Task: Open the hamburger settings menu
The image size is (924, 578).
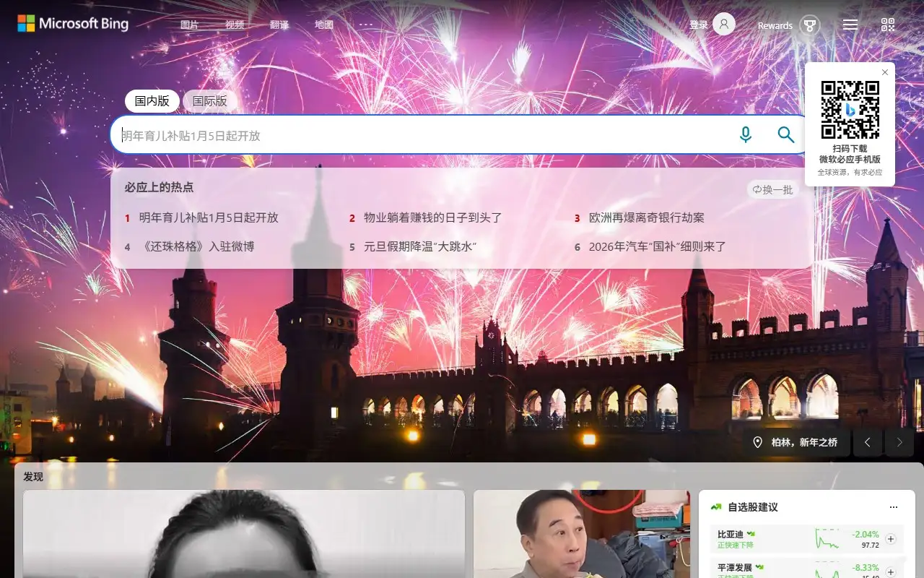Action: (x=850, y=25)
